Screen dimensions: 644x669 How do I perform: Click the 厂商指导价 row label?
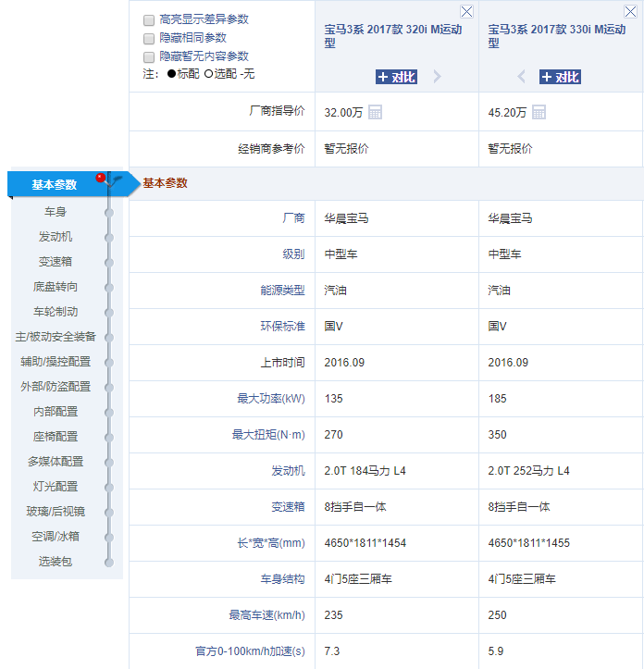click(277, 111)
